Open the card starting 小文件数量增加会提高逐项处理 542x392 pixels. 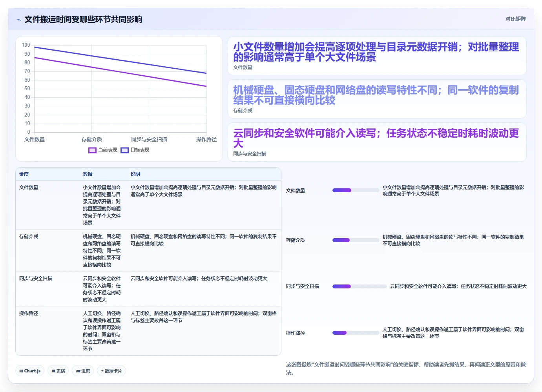pos(377,56)
